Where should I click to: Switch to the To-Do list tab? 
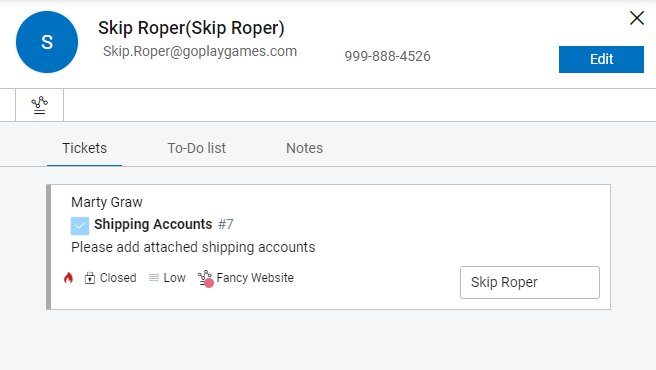pos(197,148)
